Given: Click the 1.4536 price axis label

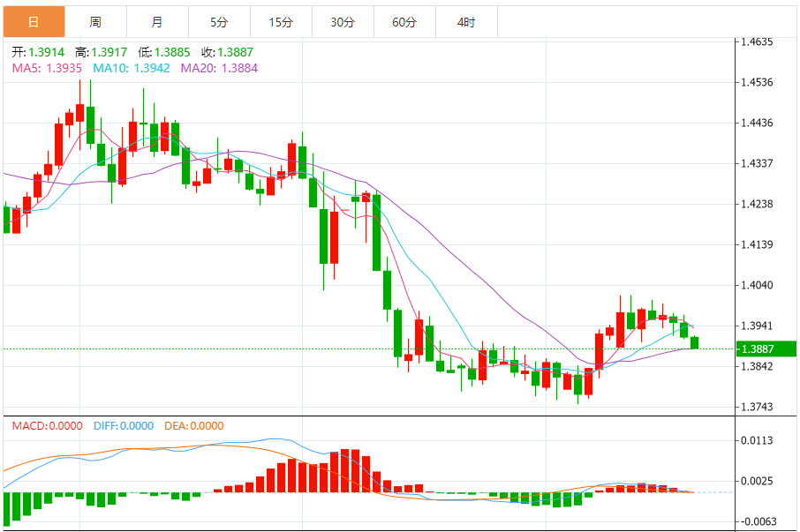Looking at the screenshot, I should 757,82.
